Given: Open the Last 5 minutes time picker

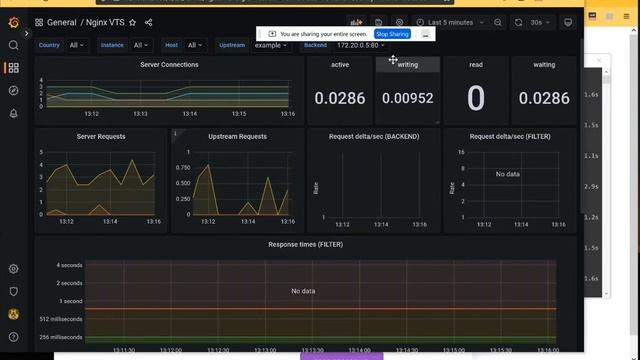Looking at the screenshot, I should click(450, 22).
